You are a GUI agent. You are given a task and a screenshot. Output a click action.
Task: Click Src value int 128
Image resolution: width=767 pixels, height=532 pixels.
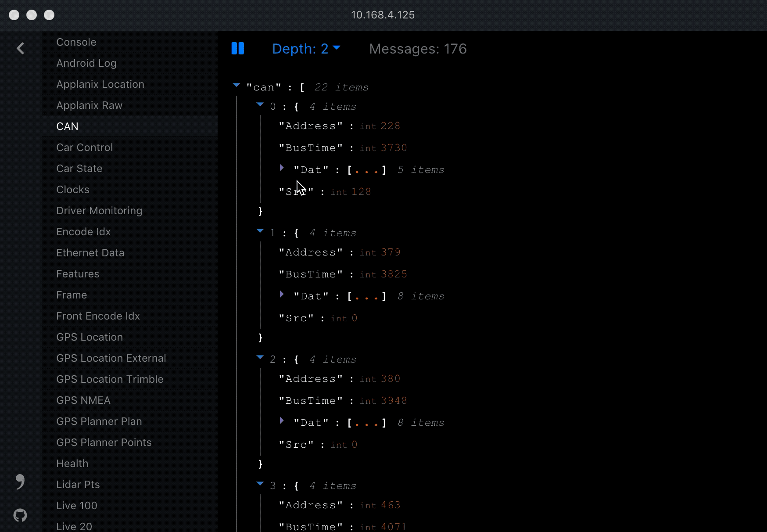(351, 192)
